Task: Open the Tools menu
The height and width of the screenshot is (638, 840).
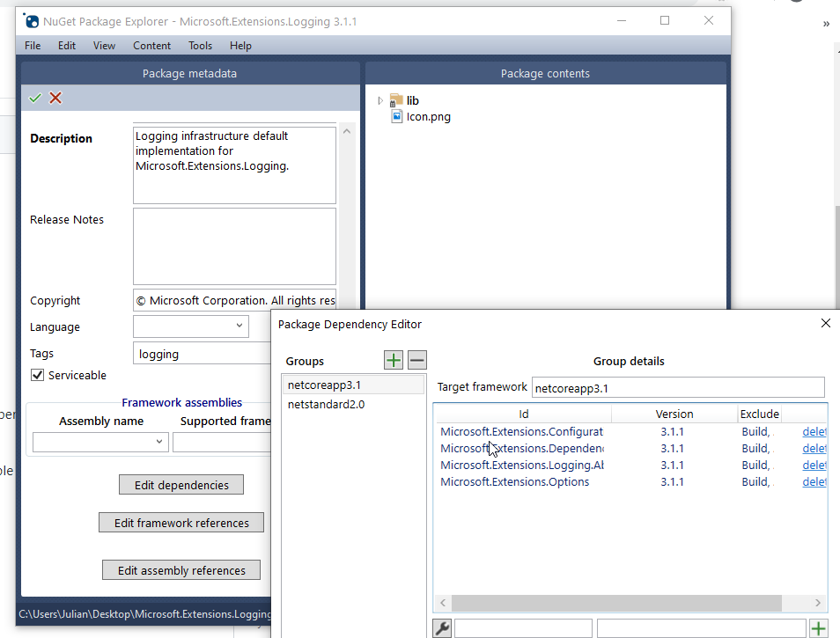Action: point(200,46)
